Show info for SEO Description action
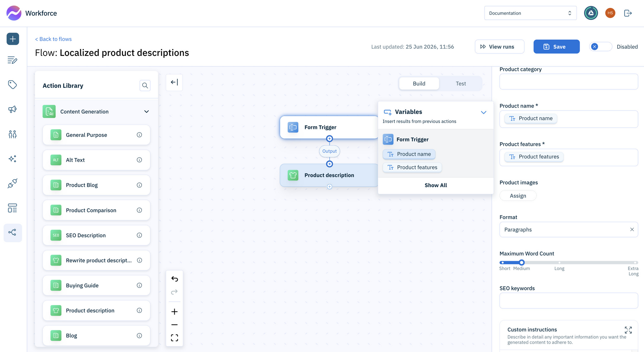This screenshot has height=352, width=644. coord(139,235)
